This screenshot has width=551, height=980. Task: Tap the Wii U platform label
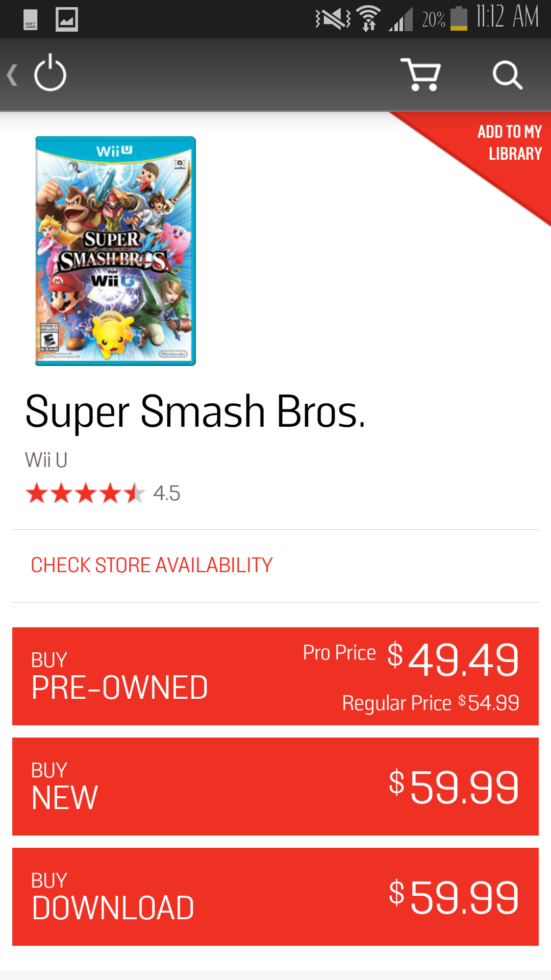pos(46,460)
